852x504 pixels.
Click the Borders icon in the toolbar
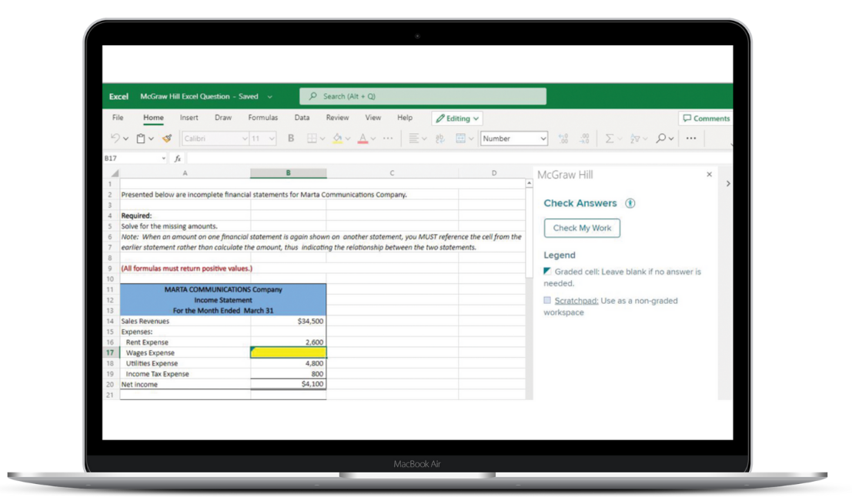[312, 139]
